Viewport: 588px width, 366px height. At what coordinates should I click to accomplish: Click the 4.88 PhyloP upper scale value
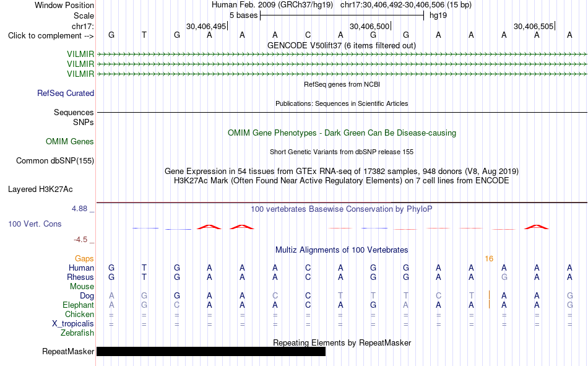(x=79, y=209)
